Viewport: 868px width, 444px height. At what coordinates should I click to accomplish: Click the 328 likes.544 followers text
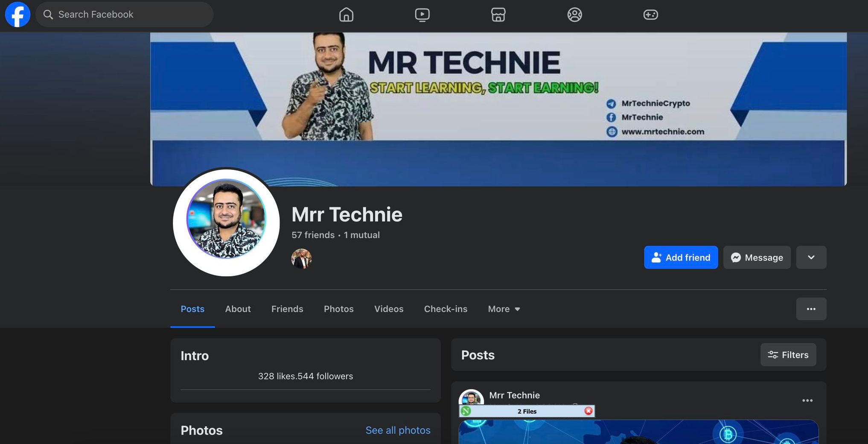(x=306, y=376)
